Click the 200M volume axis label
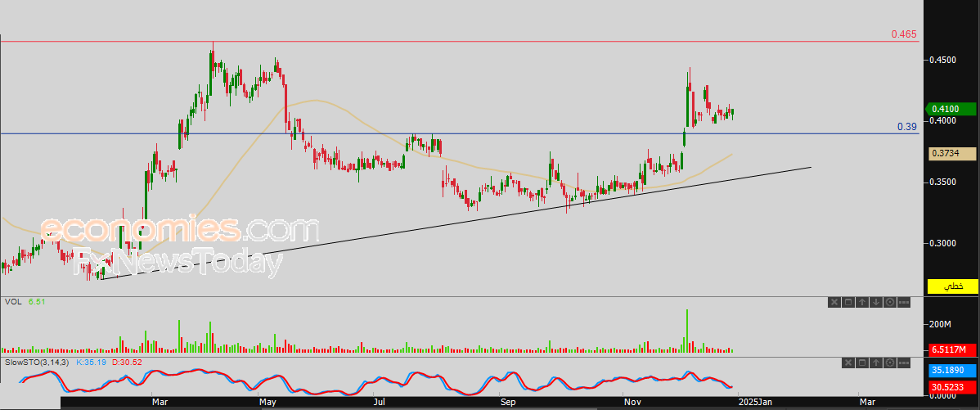Image resolution: width=980 pixels, height=410 pixels. 940,324
